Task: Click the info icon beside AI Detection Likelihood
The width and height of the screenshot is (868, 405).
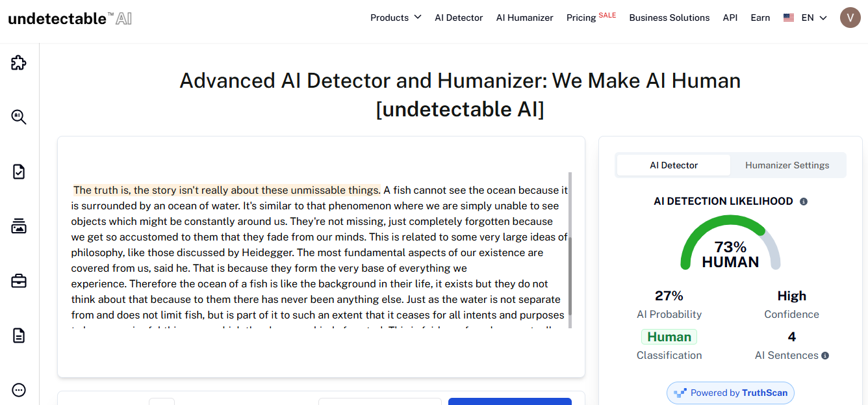Action: (x=804, y=202)
